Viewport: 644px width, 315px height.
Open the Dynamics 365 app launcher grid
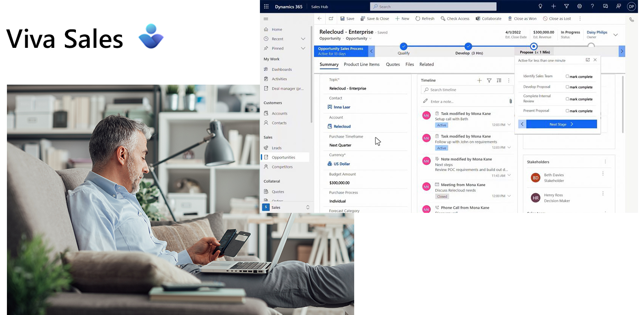266,6
